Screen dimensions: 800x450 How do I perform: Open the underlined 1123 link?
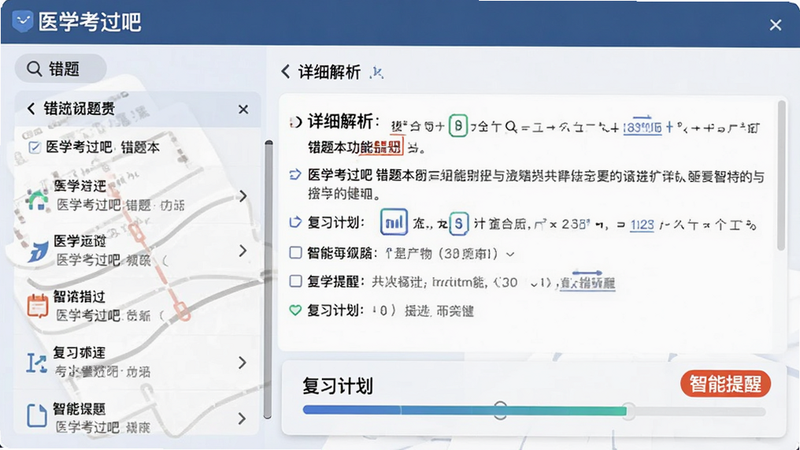[x=642, y=225]
